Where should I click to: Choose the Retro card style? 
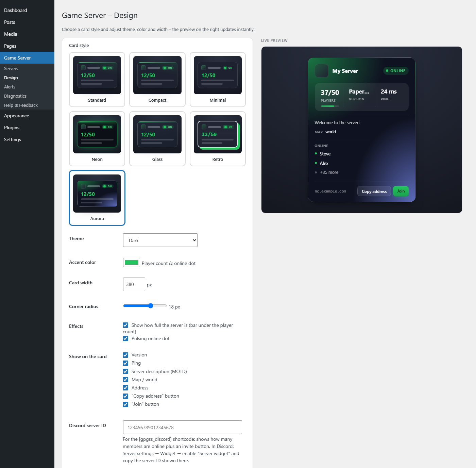(x=218, y=139)
